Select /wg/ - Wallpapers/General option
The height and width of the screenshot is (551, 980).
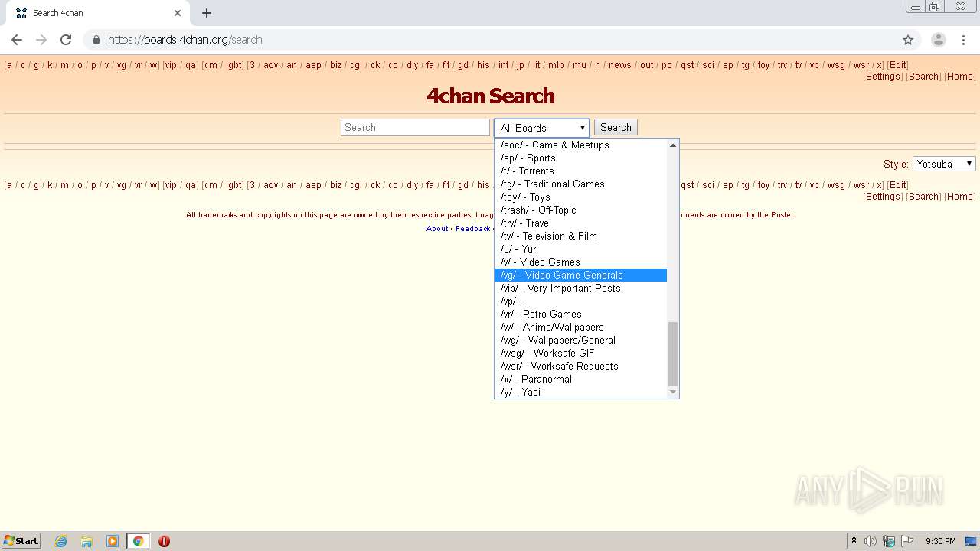point(580,340)
